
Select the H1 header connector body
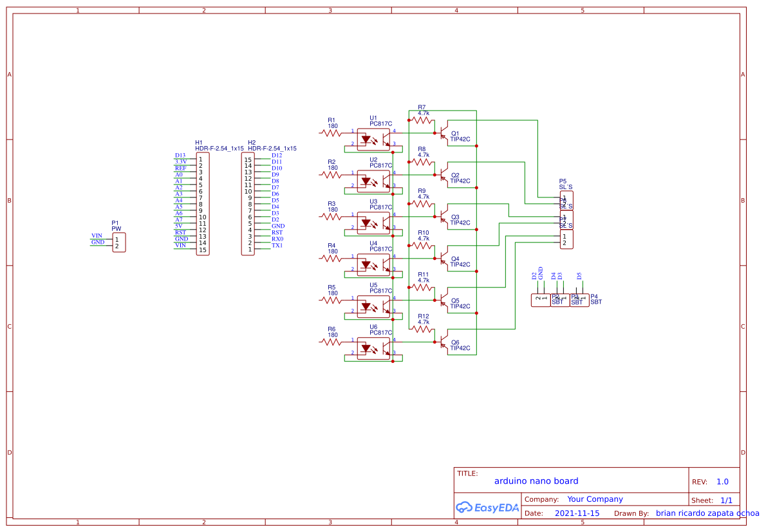tap(203, 204)
